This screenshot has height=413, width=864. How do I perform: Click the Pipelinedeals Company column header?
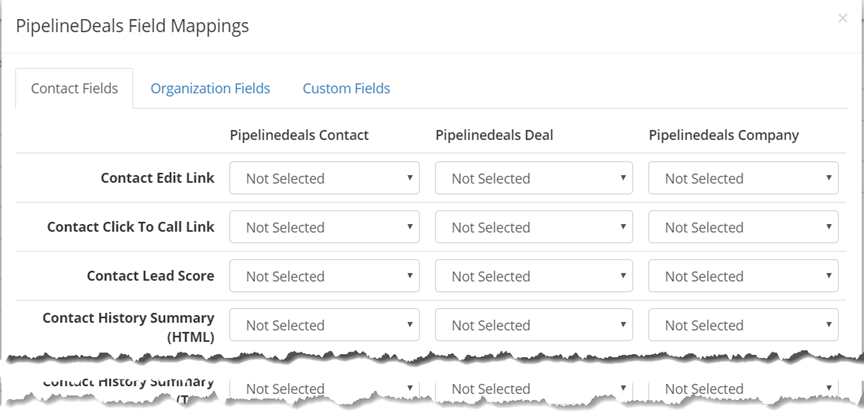(723, 135)
